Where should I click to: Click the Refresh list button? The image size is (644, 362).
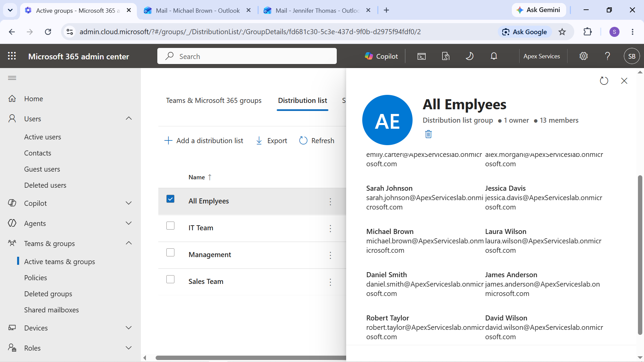317,141
